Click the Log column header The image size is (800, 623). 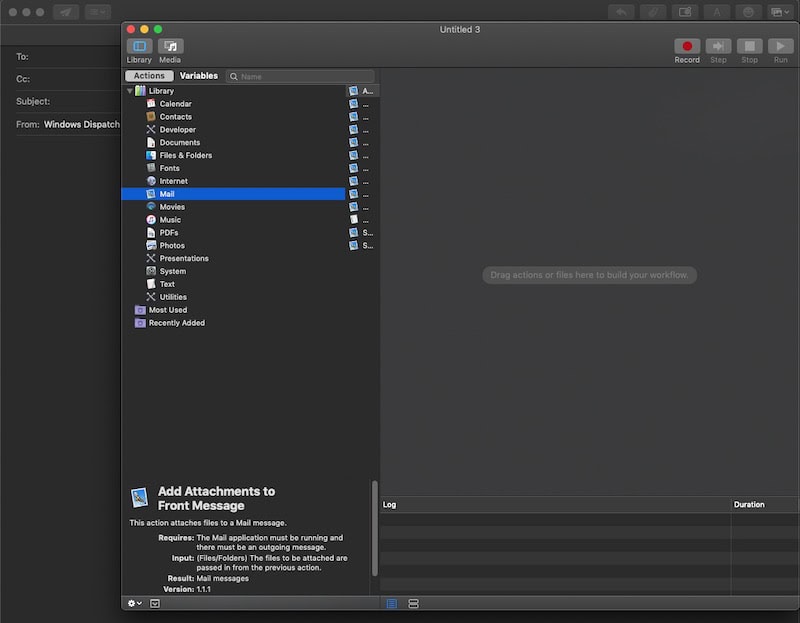[x=555, y=505]
